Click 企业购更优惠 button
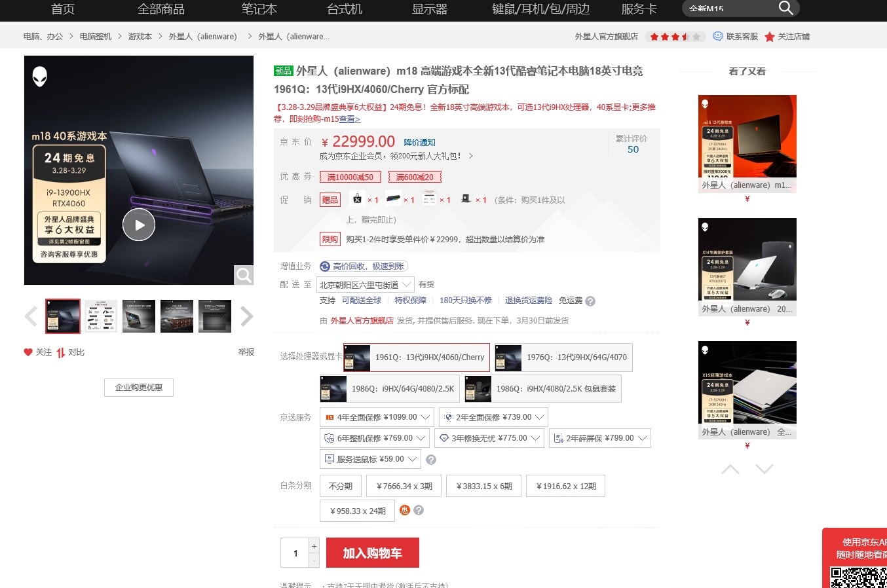887x588 pixels. click(139, 388)
